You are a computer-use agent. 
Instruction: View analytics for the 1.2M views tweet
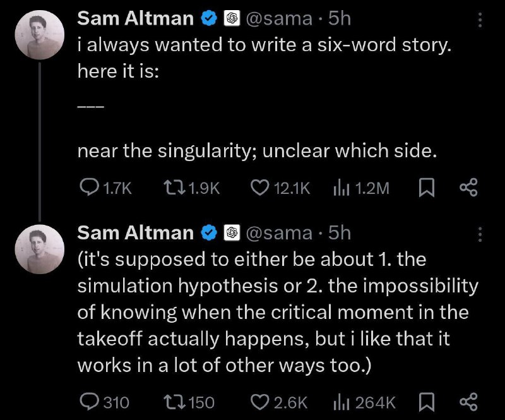tap(361, 188)
